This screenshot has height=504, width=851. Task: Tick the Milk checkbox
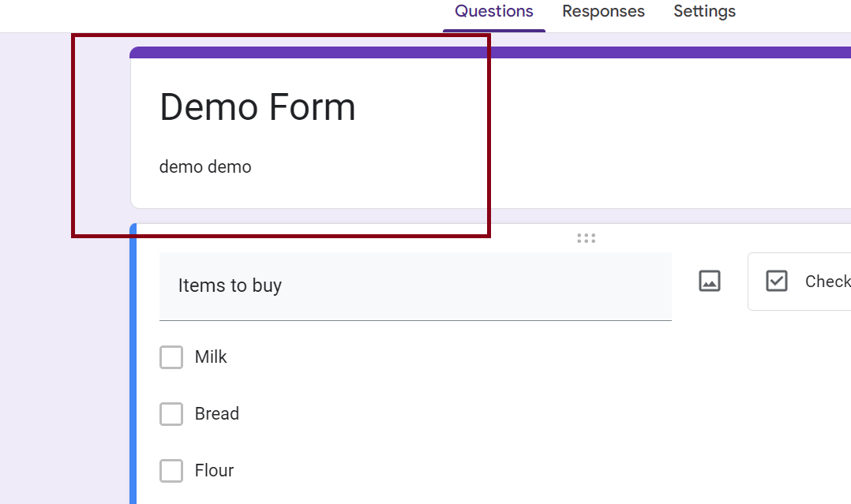[x=171, y=357]
